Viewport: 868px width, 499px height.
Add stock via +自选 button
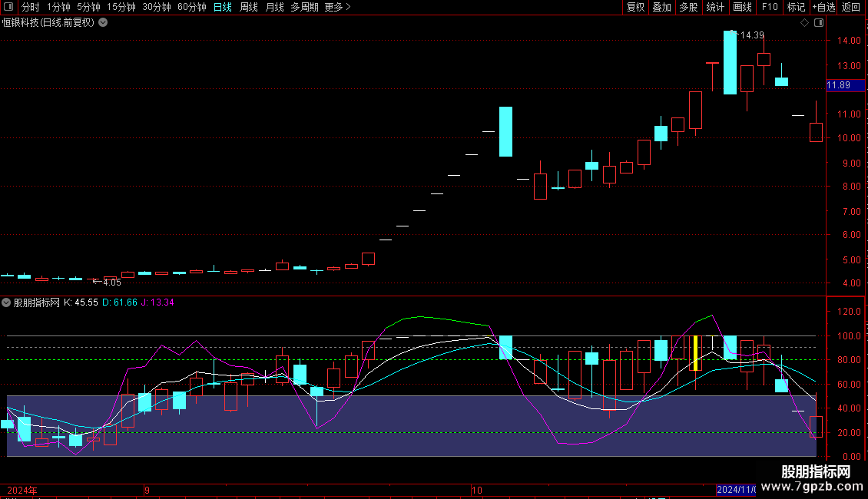(823, 7)
